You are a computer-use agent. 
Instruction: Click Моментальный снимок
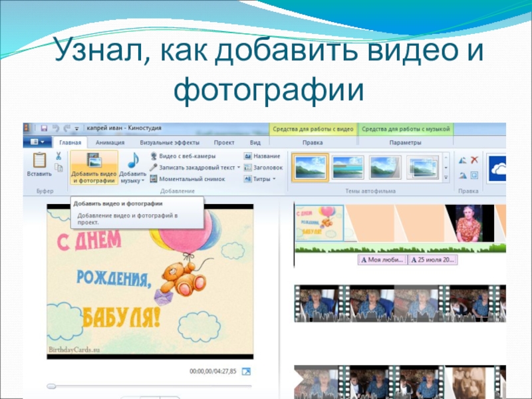pos(188,179)
